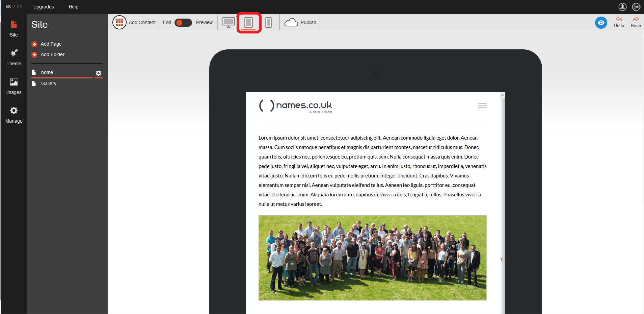
Task: Click the Add Folder link
Action: tap(53, 54)
